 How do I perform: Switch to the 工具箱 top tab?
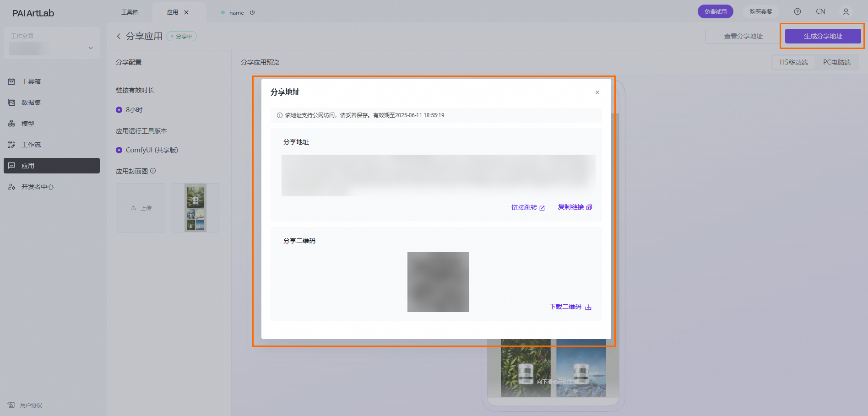[130, 12]
